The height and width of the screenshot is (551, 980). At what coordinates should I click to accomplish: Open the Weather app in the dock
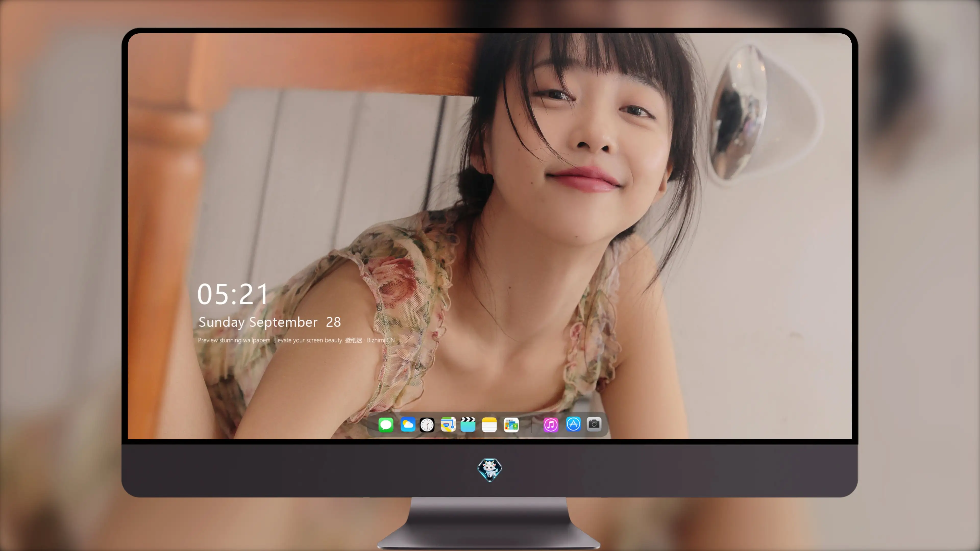pyautogui.click(x=408, y=424)
